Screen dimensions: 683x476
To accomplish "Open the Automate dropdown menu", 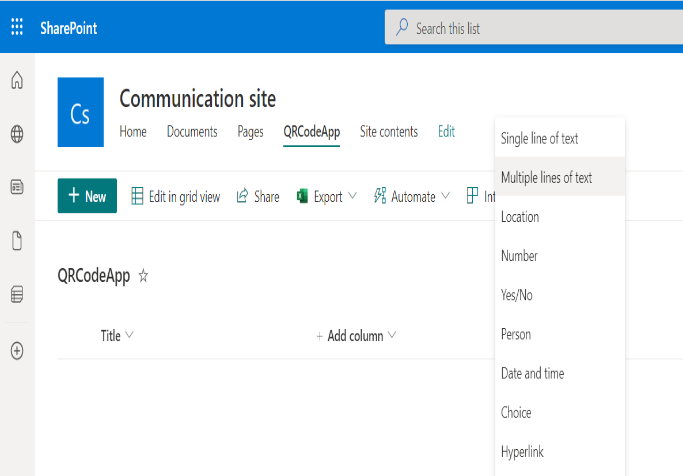I will (x=412, y=197).
